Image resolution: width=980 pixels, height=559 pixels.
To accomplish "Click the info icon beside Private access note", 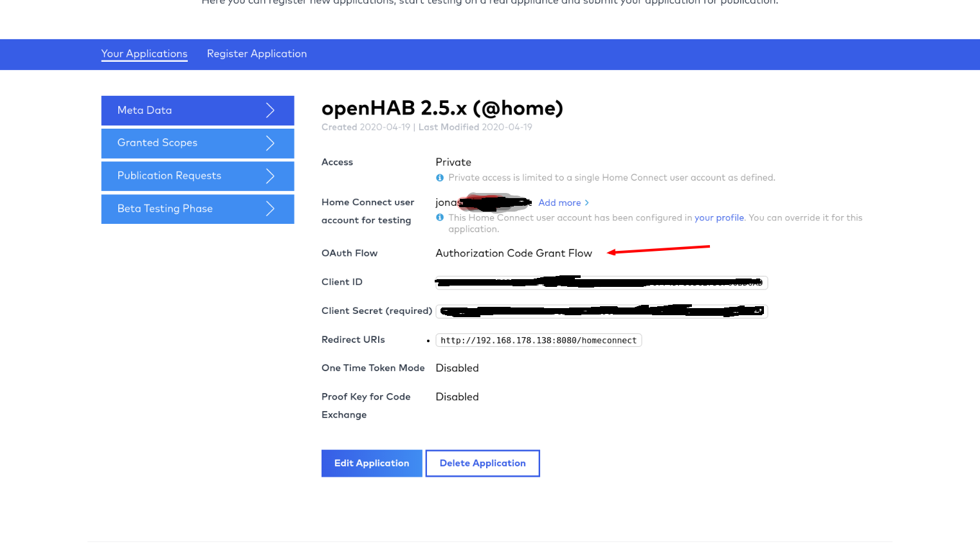I will (440, 178).
